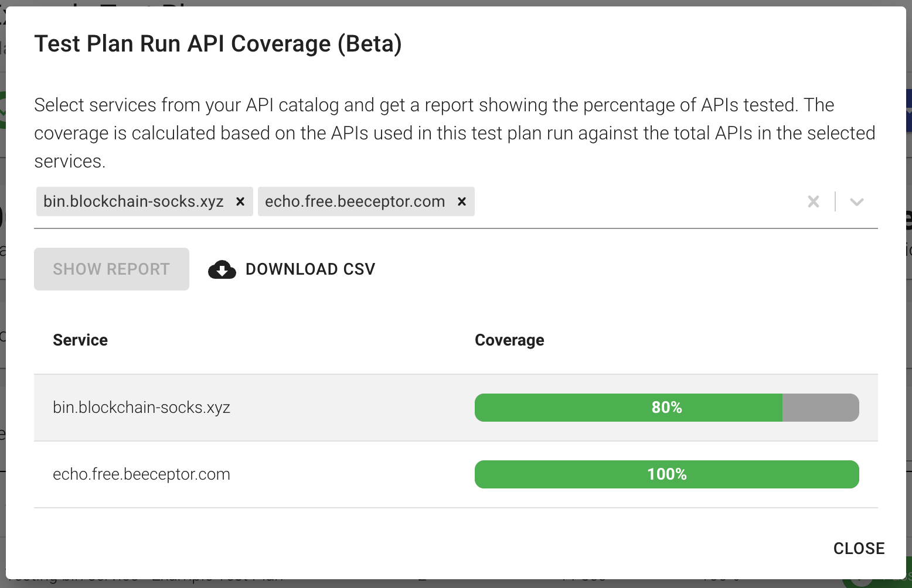Click the Coverage column header
Screen dimensions: 912x588
click(x=509, y=340)
